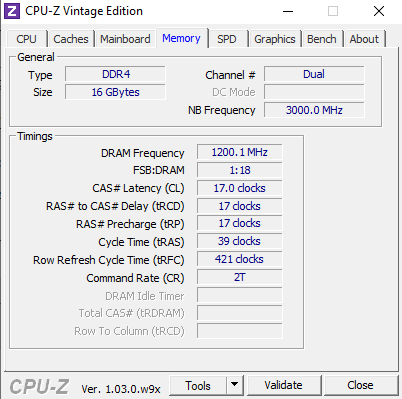Close the window with X icon
This screenshot has height=399, width=402.
pos(379,11)
